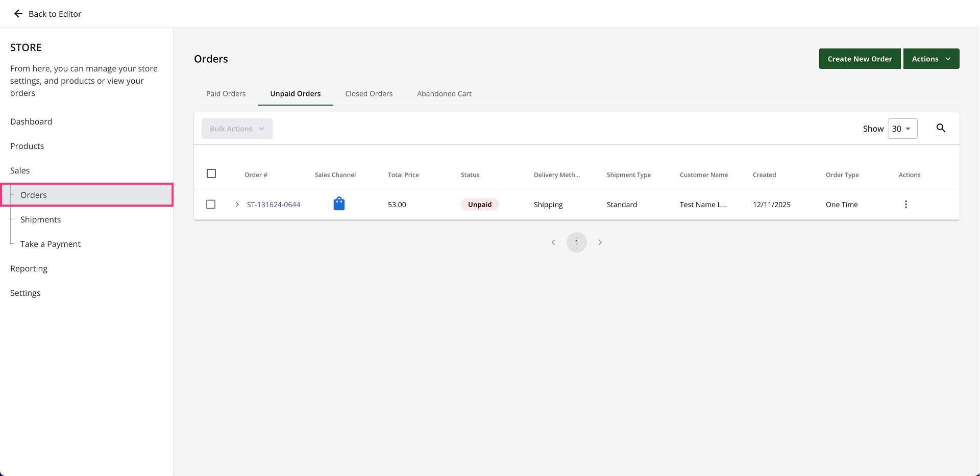The image size is (980, 476).
Task: Click the blue shopping bag sales channel icon
Action: pyautogui.click(x=339, y=204)
